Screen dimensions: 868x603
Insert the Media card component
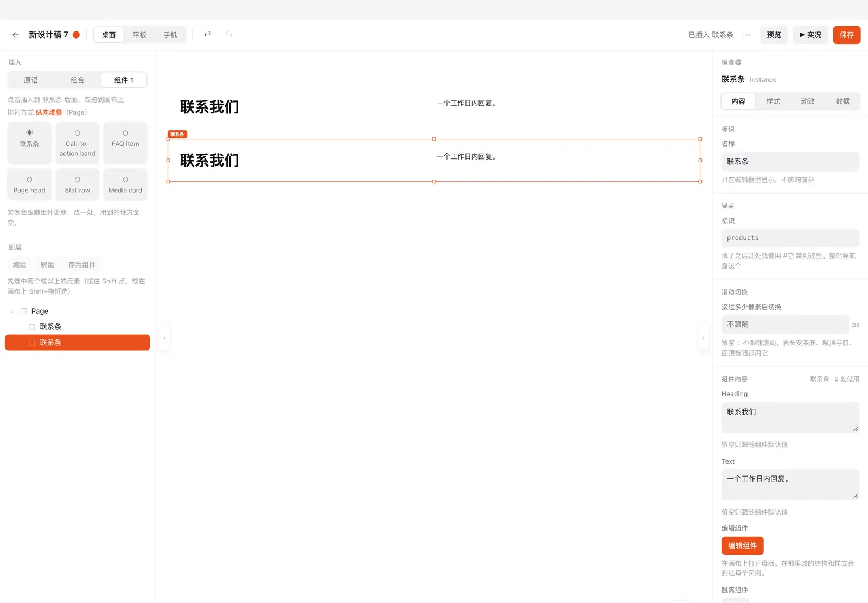125,185
